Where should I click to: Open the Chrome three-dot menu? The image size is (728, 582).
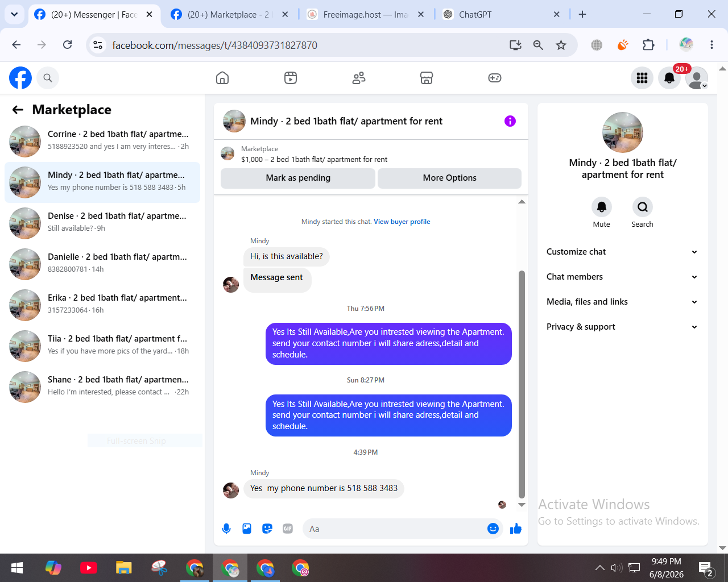(x=712, y=45)
